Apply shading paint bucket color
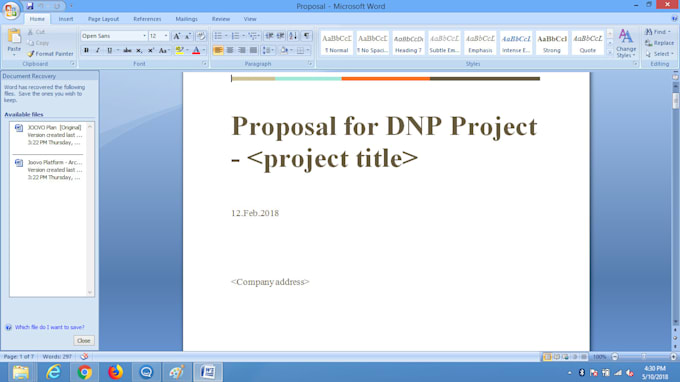This screenshot has height=382, width=680. coord(284,50)
